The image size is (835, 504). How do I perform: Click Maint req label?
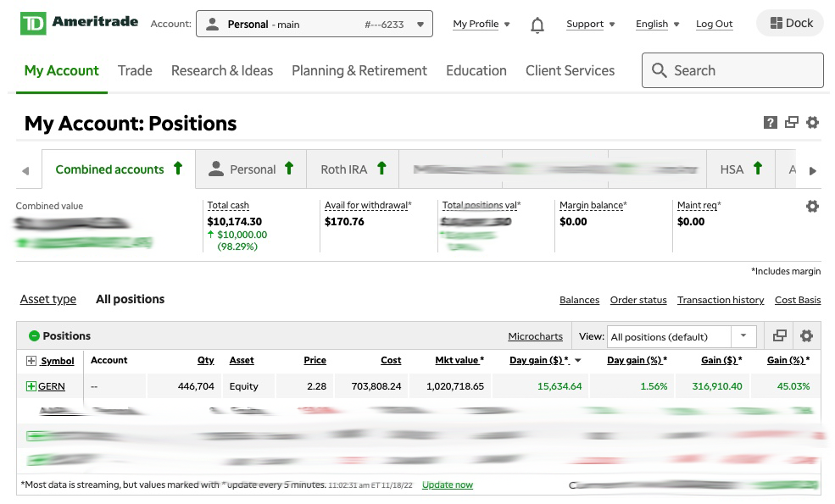[699, 206]
